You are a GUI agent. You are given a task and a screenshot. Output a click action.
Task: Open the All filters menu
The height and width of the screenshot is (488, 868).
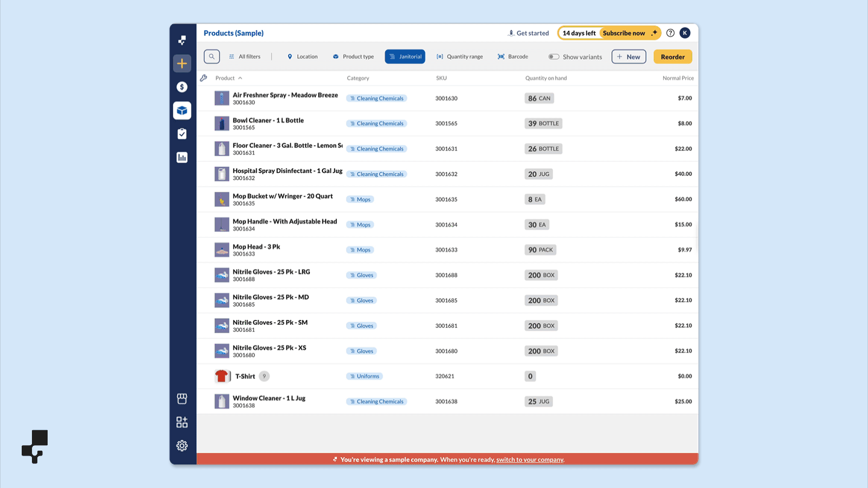[245, 56]
